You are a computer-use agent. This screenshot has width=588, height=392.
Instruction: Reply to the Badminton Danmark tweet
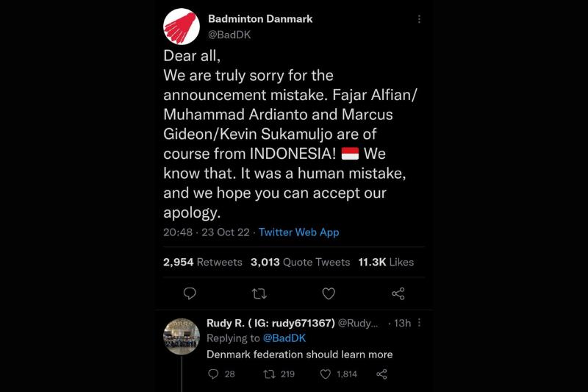(190, 293)
